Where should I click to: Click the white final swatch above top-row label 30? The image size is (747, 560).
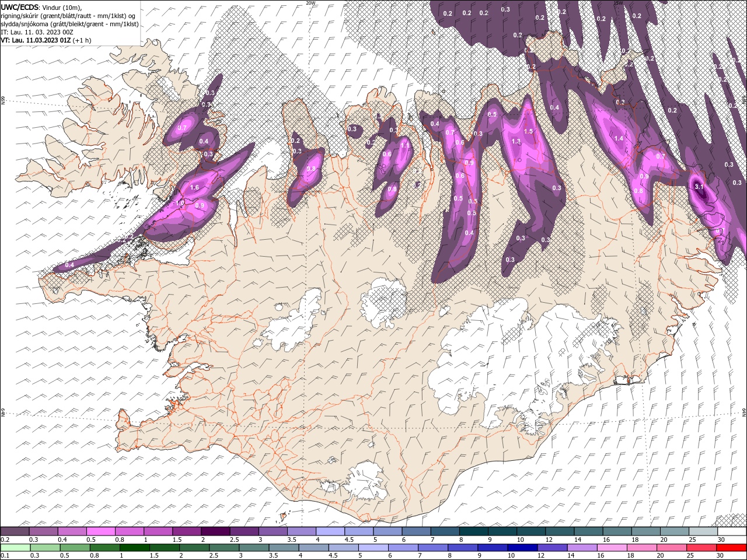pos(732,531)
